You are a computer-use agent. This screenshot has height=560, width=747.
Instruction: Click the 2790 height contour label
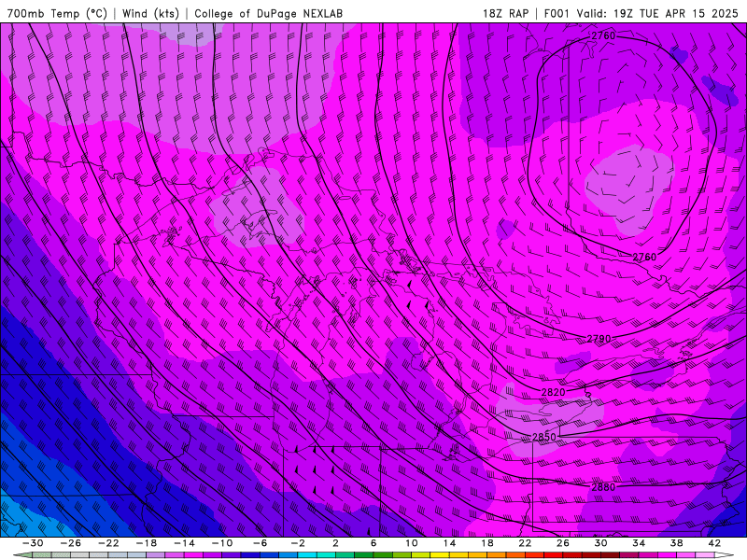click(x=599, y=339)
